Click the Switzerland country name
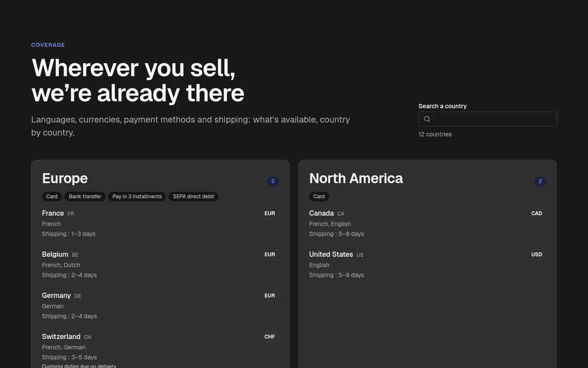The height and width of the screenshot is (368, 588). click(x=61, y=336)
